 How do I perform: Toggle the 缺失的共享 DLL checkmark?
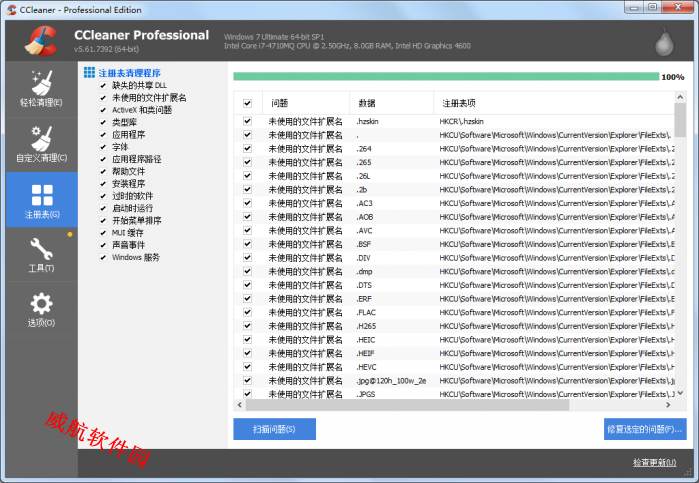click(x=102, y=86)
